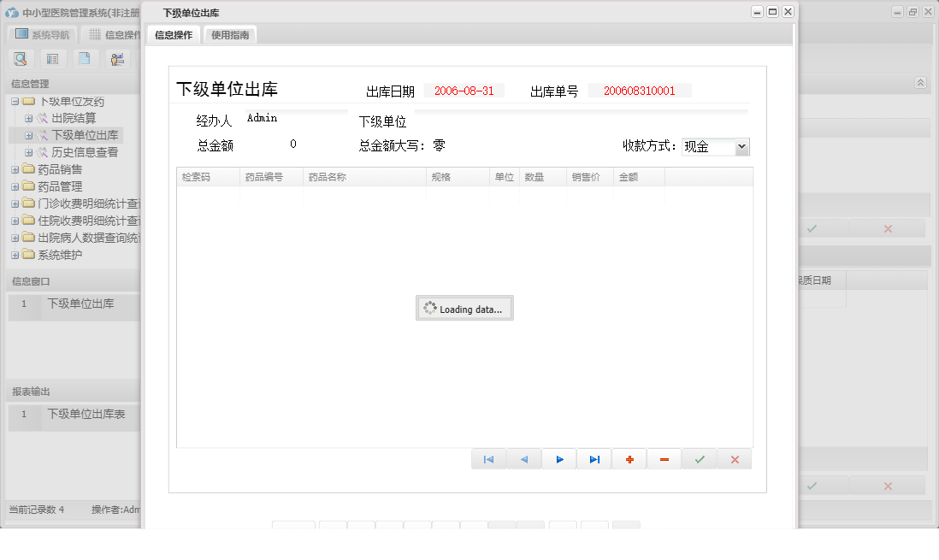The image size is (939, 560).
Task: Go to the first record icon
Action: (x=488, y=459)
